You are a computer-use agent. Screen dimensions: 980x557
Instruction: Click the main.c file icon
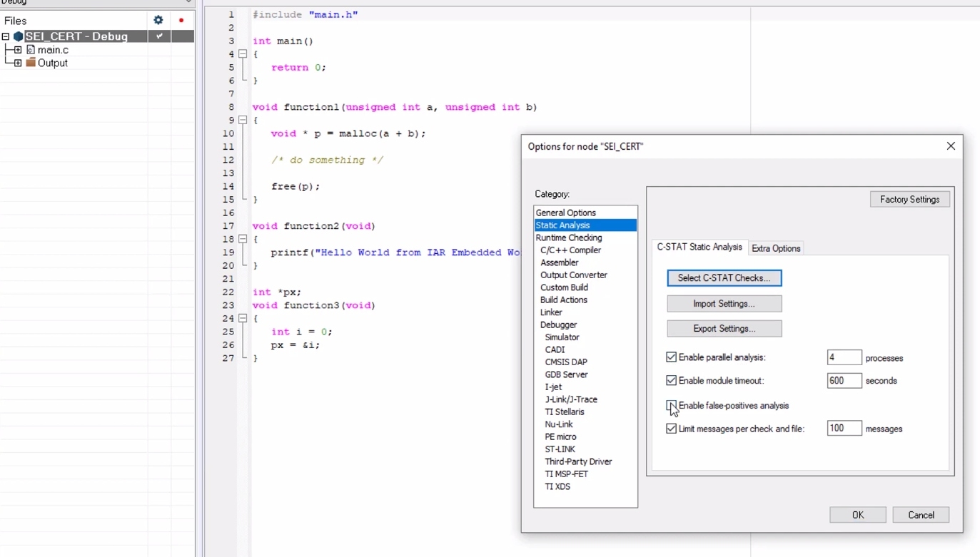point(31,50)
